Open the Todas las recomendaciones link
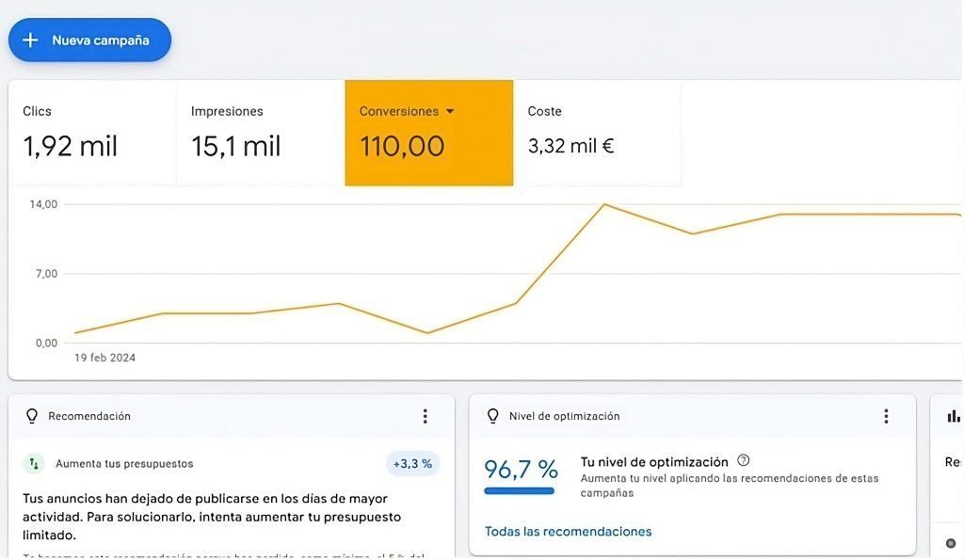 pyautogui.click(x=568, y=532)
